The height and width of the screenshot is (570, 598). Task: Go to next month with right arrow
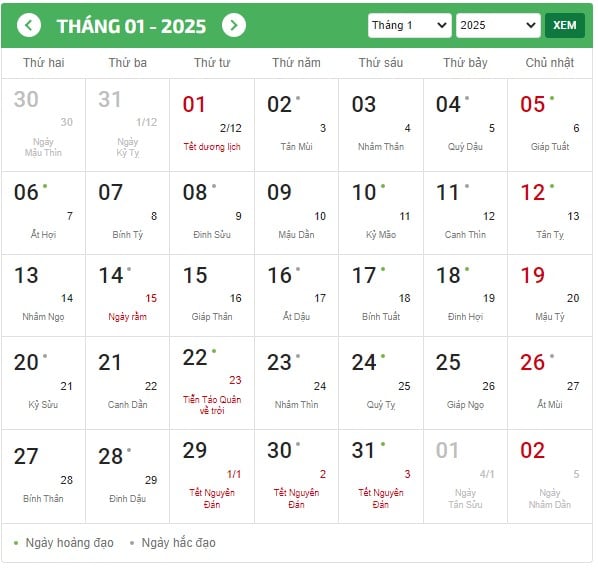click(x=234, y=25)
